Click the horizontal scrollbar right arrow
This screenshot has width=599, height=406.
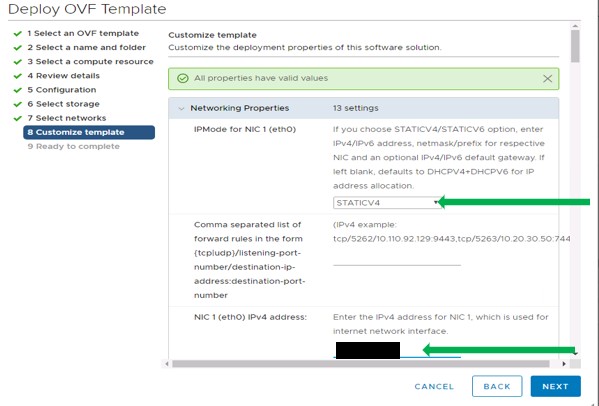pos(564,364)
